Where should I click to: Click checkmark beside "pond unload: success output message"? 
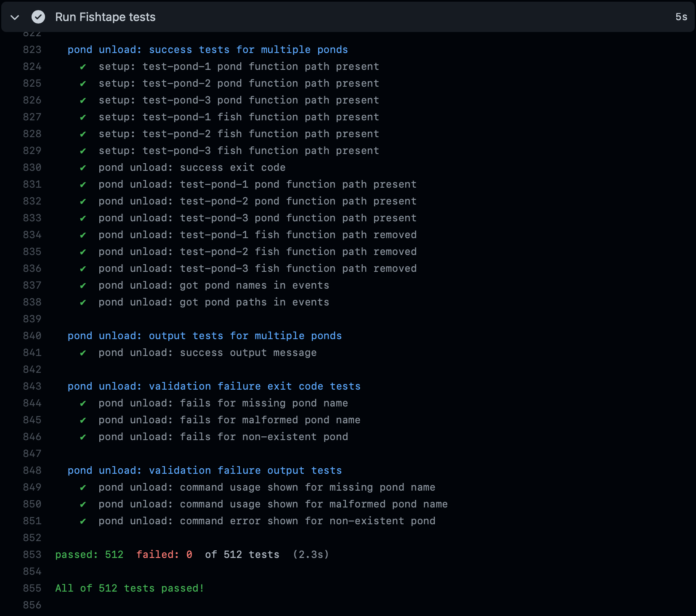pos(83,353)
